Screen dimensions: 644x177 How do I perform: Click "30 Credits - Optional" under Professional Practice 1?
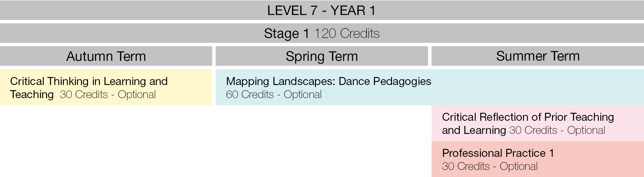point(490,166)
